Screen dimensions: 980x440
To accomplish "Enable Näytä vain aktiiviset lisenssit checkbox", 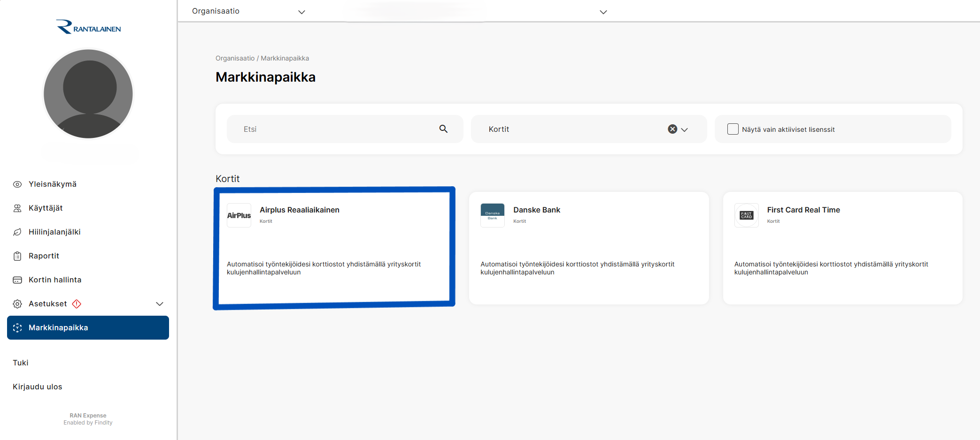I will coord(733,129).
